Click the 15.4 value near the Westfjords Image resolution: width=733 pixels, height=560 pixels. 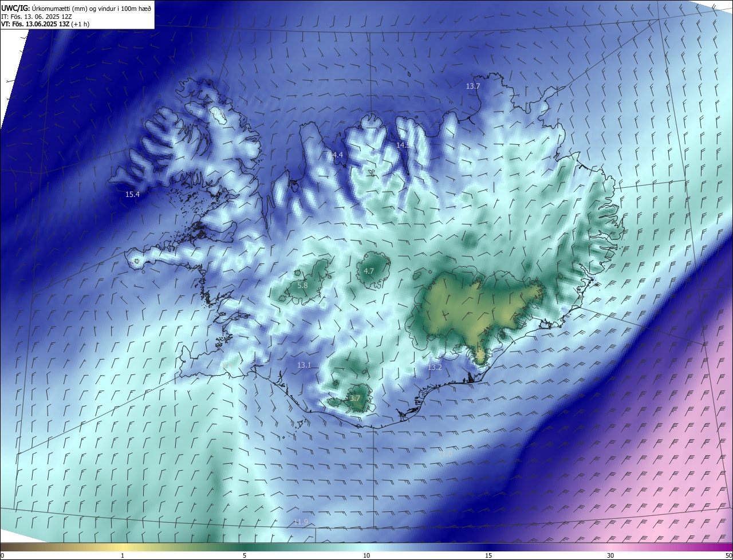click(132, 195)
